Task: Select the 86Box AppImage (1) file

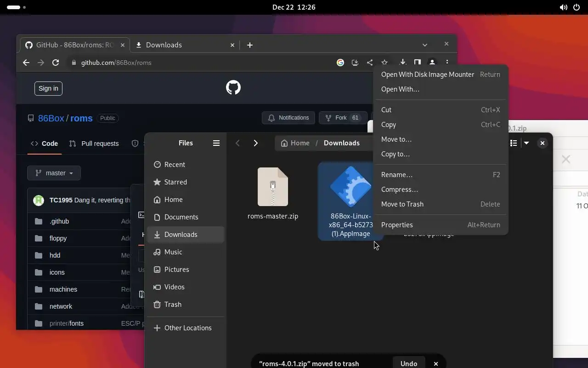Action: [x=351, y=201]
